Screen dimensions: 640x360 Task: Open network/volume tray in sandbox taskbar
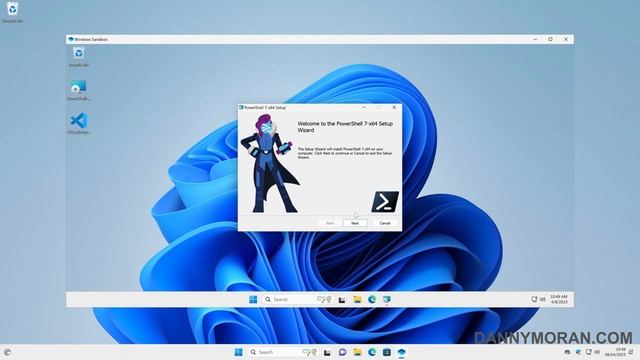[x=538, y=299]
